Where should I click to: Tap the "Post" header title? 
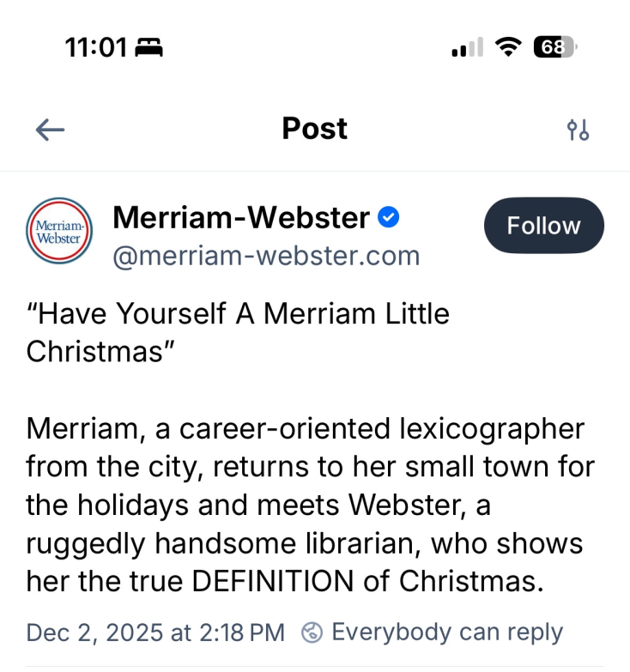(314, 129)
